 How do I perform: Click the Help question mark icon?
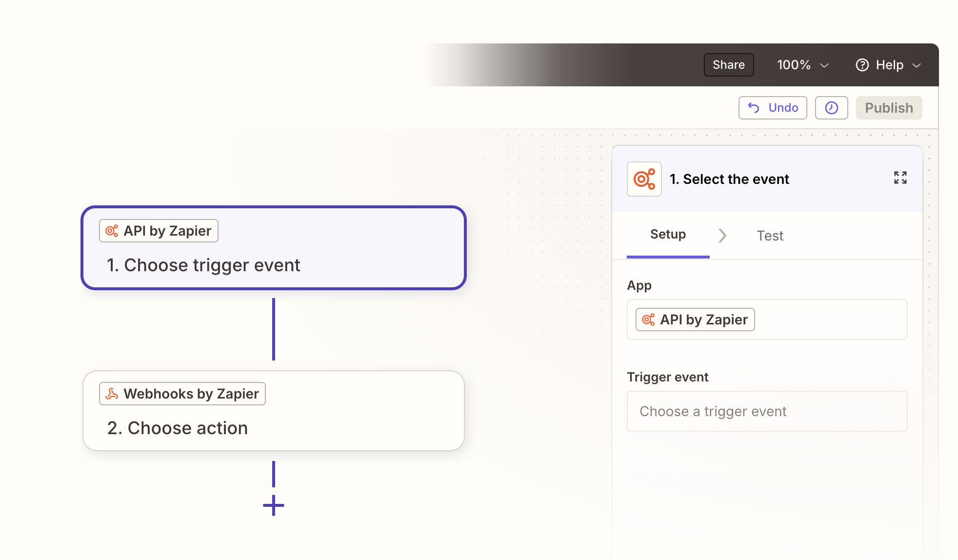tap(862, 64)
